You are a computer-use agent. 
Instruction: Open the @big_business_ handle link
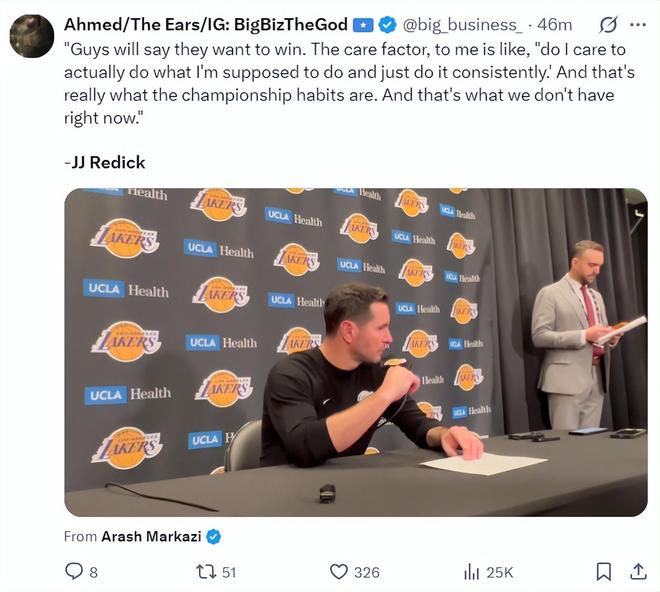(462, 24)
